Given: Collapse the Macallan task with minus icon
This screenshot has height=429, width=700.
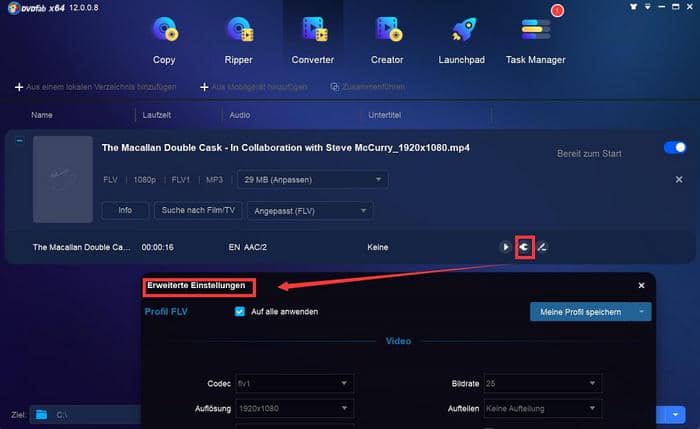Looking at the screenshot, I should click(x=20, y=140).
